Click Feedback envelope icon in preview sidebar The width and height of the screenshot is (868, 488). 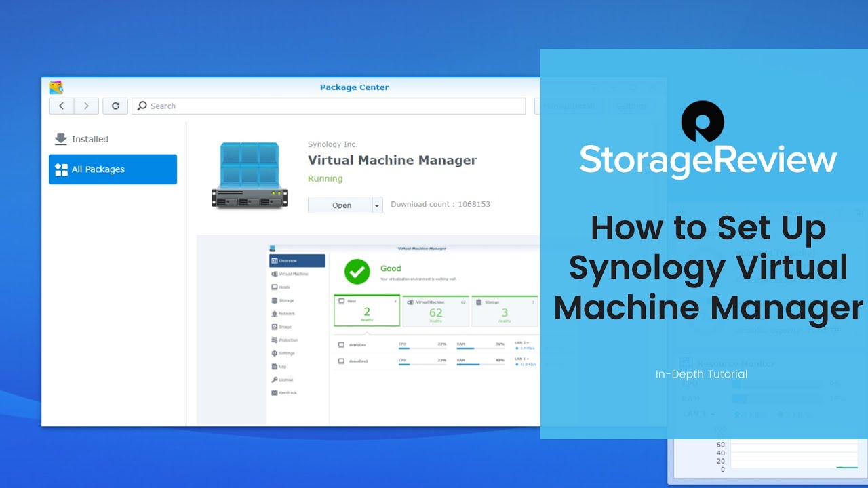[274, 393]
